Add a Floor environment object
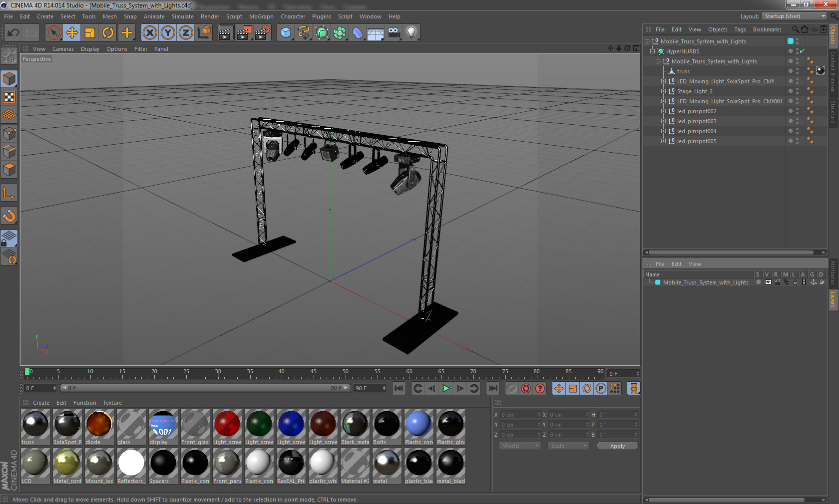839x504 pixels. (x=376, y=33)
